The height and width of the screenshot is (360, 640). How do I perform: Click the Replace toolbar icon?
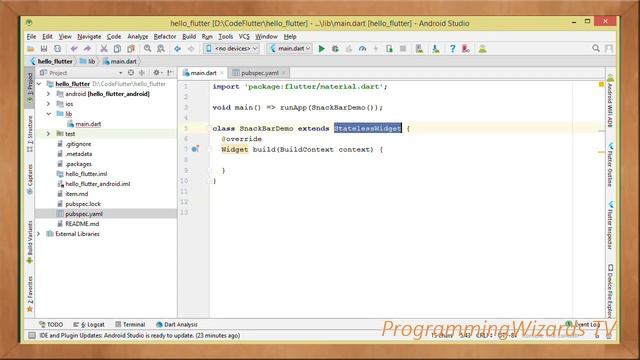pos(161,49)
